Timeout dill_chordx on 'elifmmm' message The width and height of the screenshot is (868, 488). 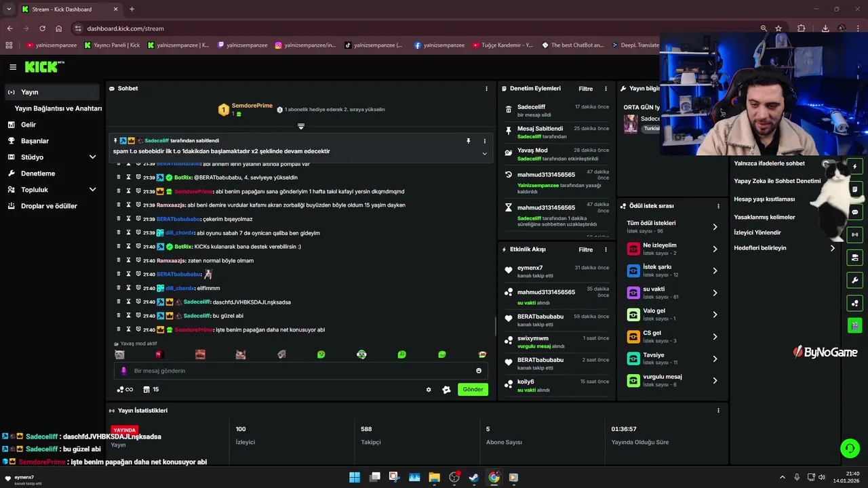click(128, 288)
